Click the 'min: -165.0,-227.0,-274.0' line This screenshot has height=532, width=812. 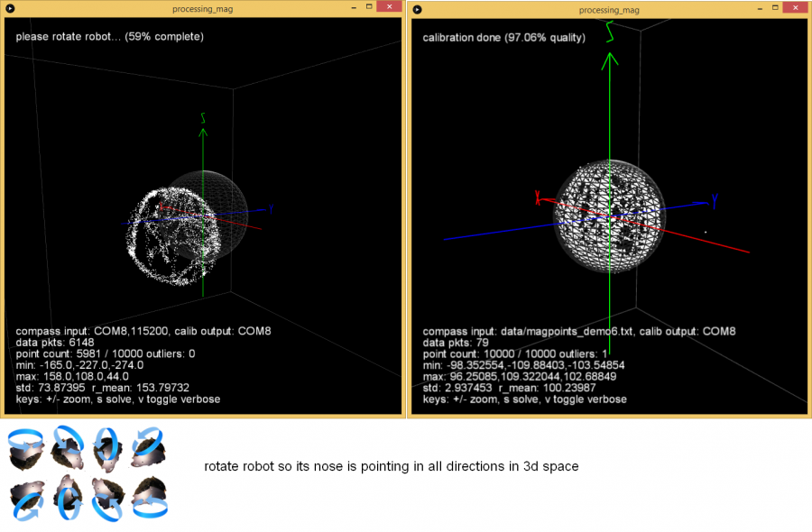click(x=79, y=365)
